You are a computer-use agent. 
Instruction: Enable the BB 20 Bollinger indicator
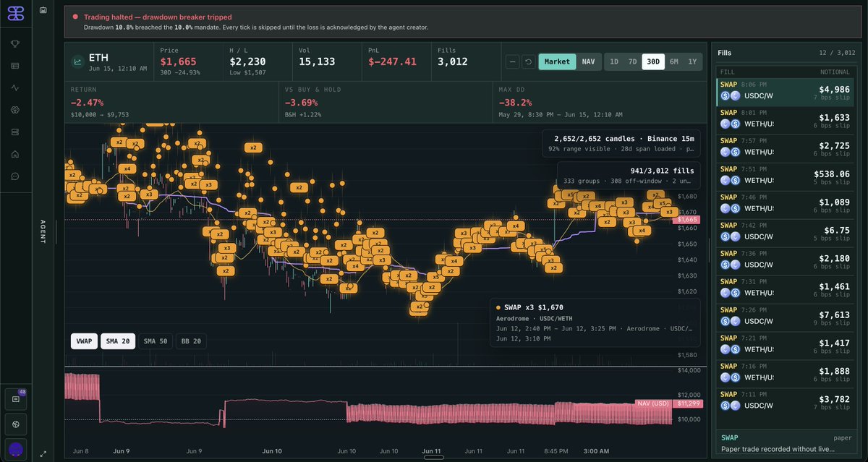click(x=191, y=341)
